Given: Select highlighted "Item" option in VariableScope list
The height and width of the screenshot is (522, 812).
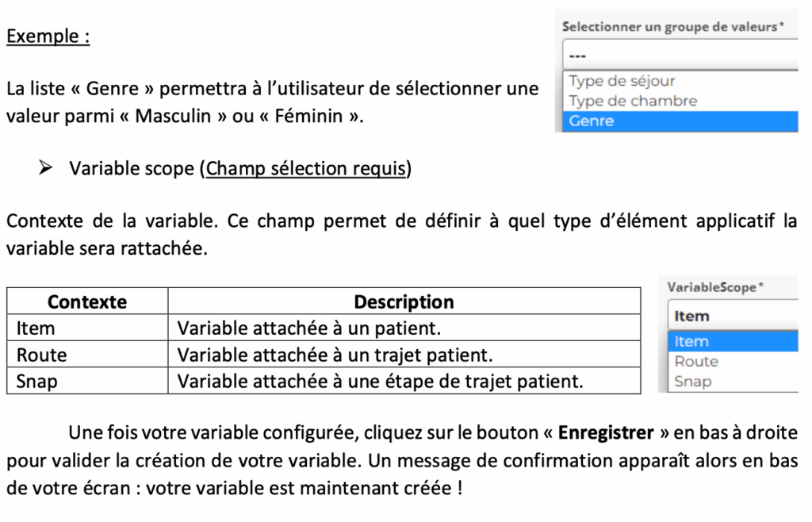Looking at the screenshot, I should 733,341.
